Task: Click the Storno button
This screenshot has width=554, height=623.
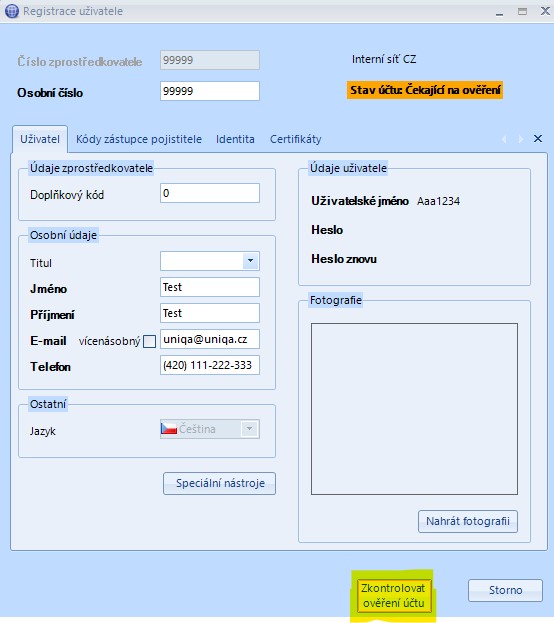Action: [x=505, y=590]
